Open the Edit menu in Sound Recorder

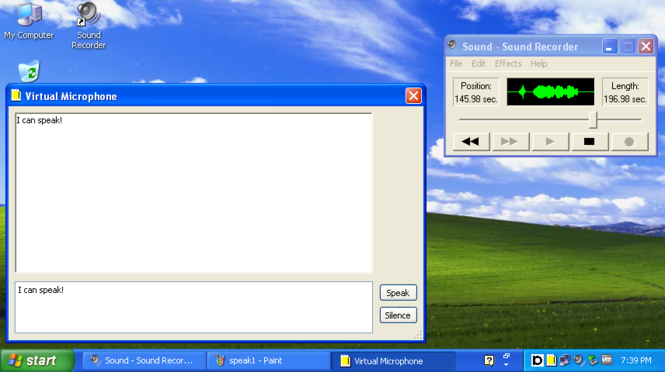(x=478, y=64)
